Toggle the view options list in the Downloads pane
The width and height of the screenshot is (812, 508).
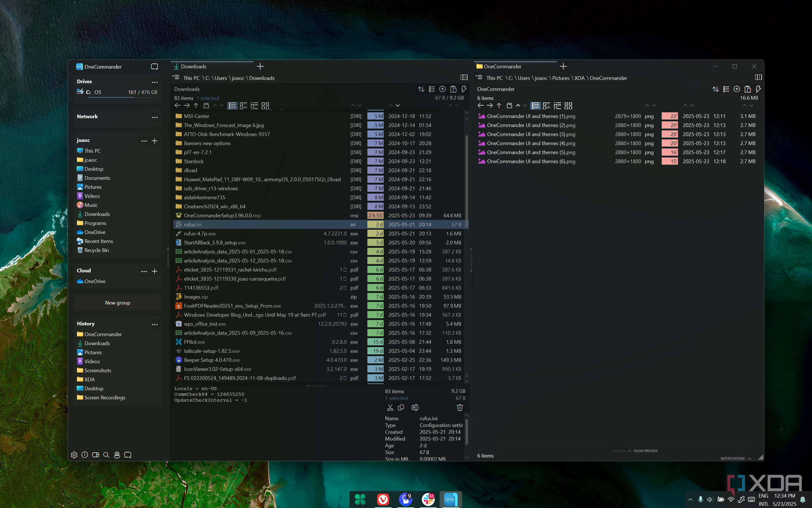tap(432, 89)
